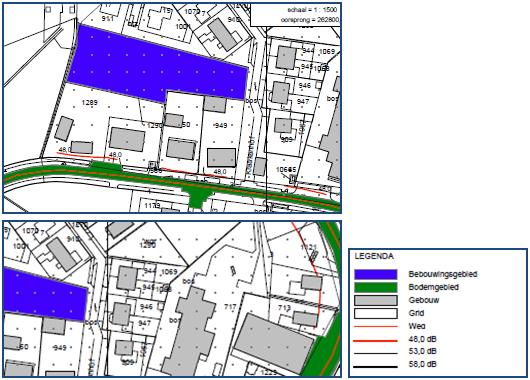
Task: Click the blue zone in the lower map
Action: click(x=45, y=294)
